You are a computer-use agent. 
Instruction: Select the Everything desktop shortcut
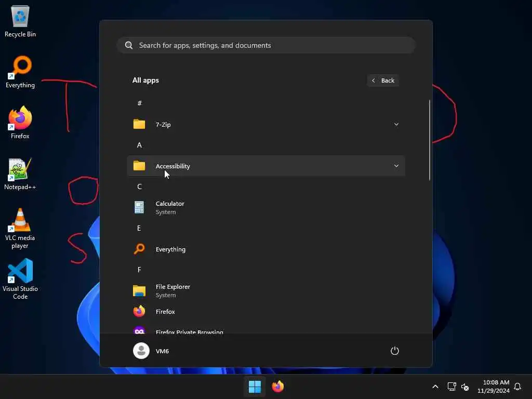click(x=20, y=72)
